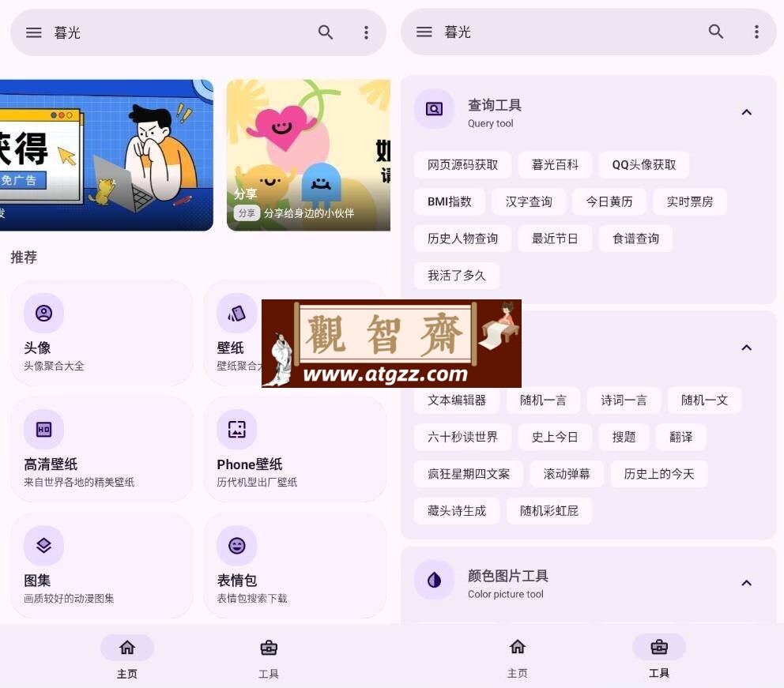
Task: Open 诗词一言 tool
Action: [624, 400]
